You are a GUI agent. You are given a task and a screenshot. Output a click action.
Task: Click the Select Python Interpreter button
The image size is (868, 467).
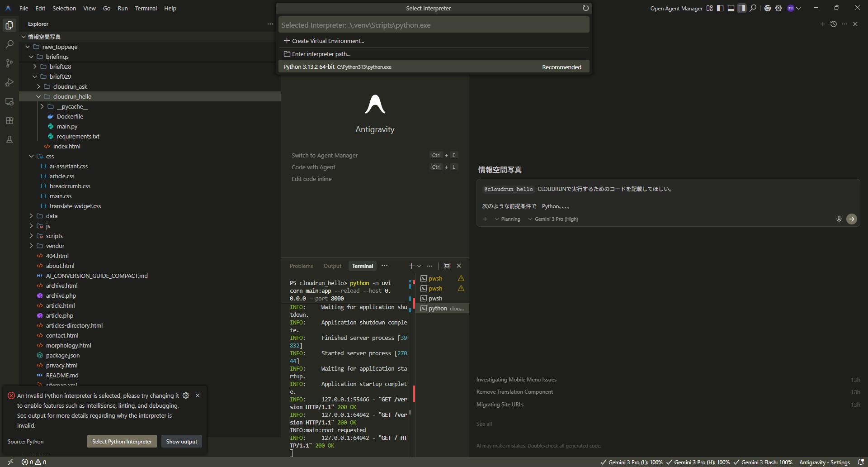pyautogui.click(x=122, y=441)
